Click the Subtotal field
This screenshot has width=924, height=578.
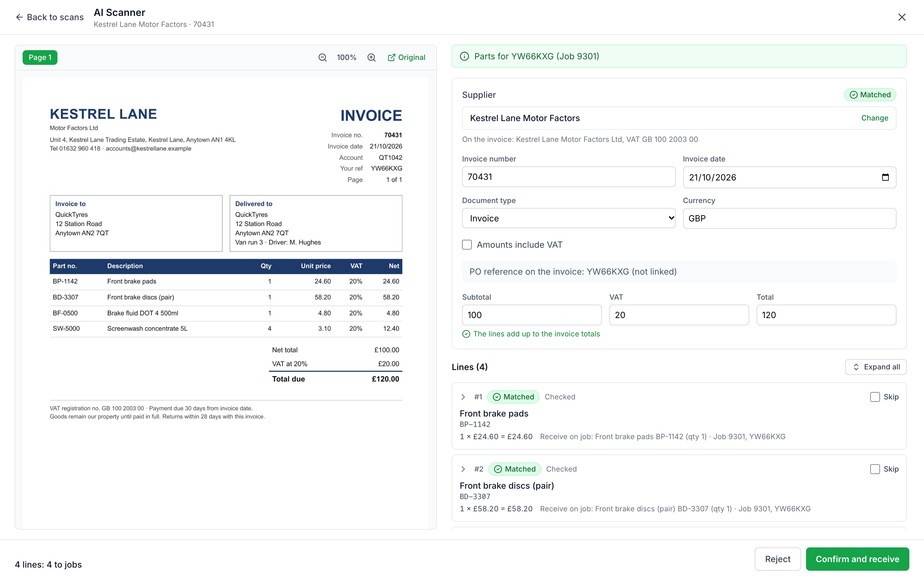(x=531, y=315)
